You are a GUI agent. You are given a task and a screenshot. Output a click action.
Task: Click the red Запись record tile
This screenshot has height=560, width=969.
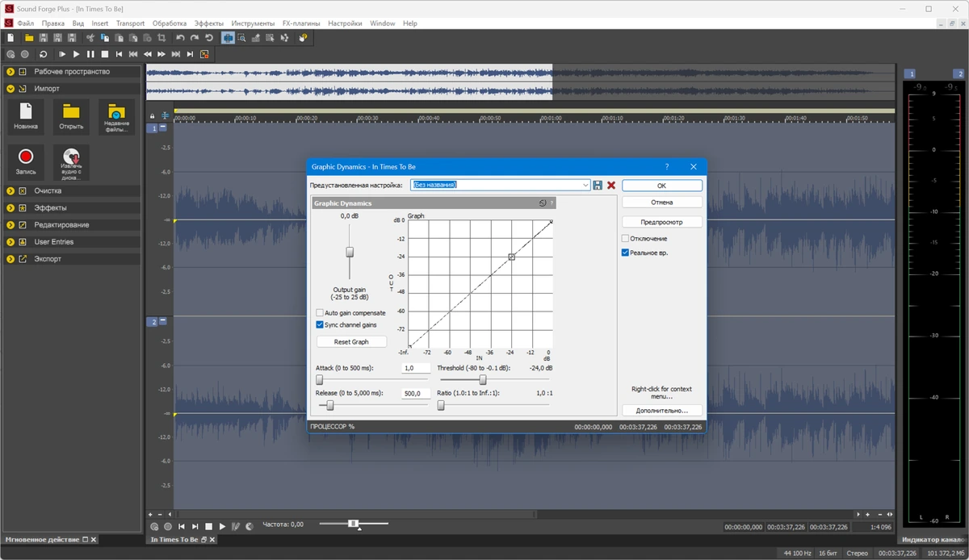(25, 162)
